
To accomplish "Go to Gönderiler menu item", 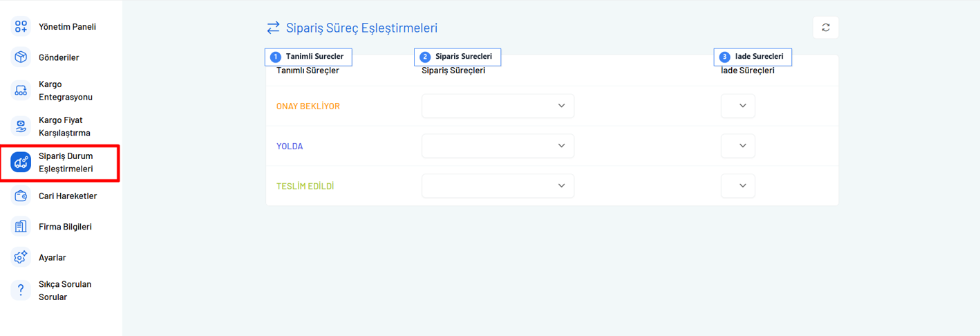I will 59,57.
